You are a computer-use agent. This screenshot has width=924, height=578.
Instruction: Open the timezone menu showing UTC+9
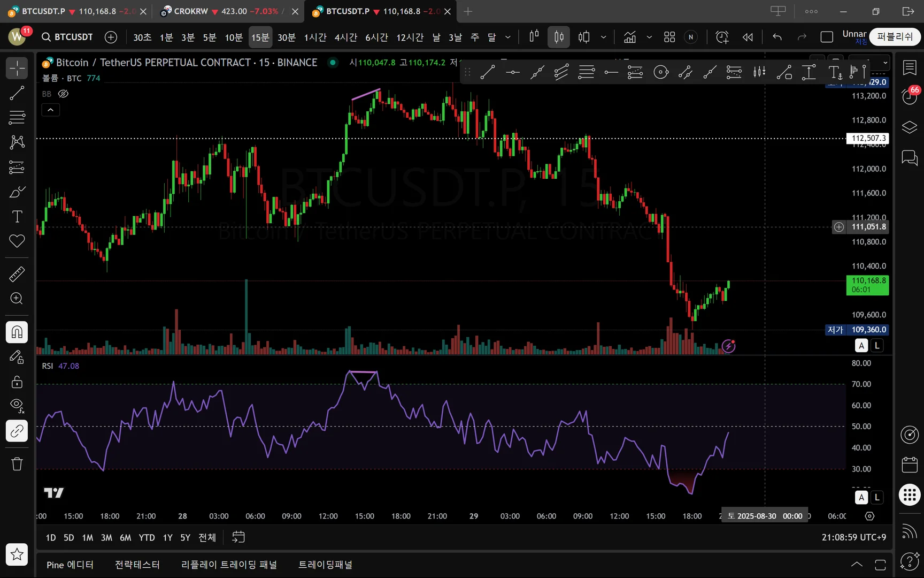tap(853, 537)
